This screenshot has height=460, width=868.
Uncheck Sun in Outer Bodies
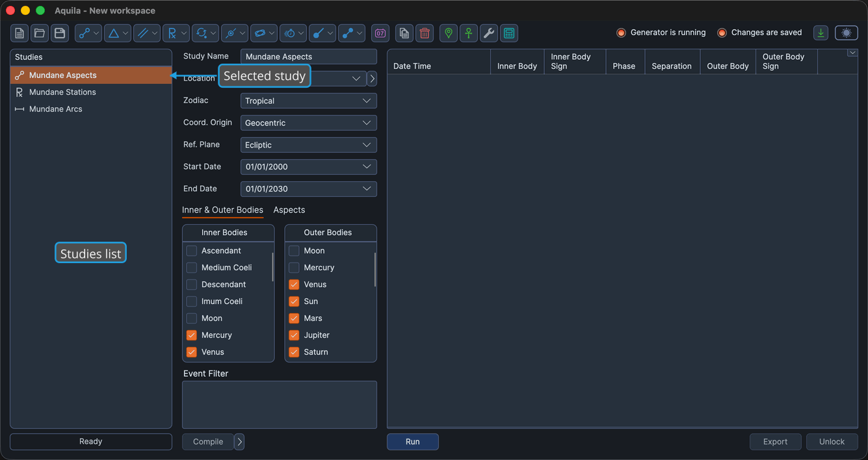tap(294, 301)
